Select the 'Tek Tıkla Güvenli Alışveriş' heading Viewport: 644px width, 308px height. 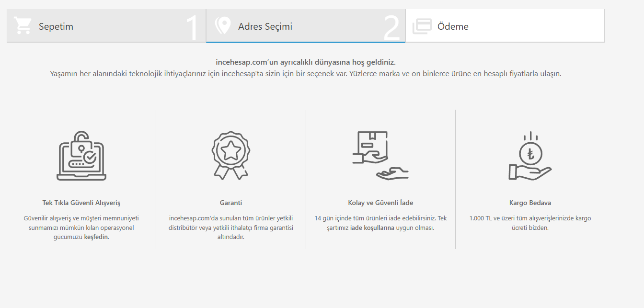81,203
